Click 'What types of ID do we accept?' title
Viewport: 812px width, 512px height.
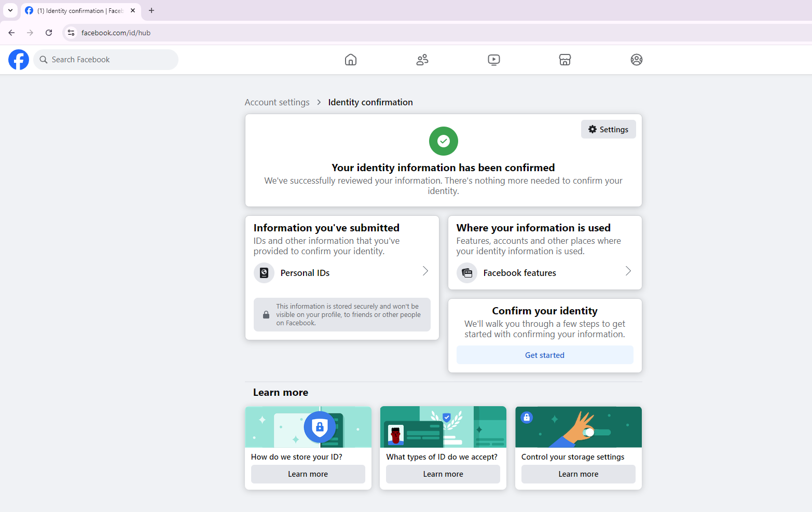(442, 457)
